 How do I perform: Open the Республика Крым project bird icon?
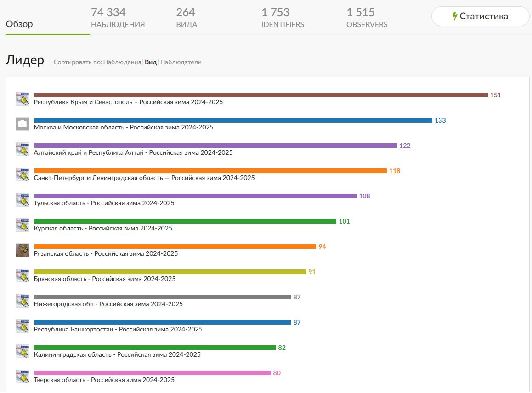coord(23,99)
